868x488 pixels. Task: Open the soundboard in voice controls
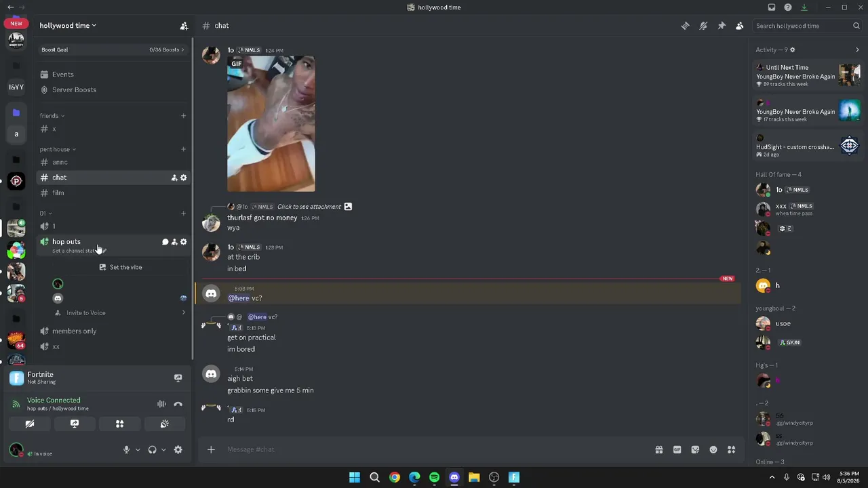164,424
